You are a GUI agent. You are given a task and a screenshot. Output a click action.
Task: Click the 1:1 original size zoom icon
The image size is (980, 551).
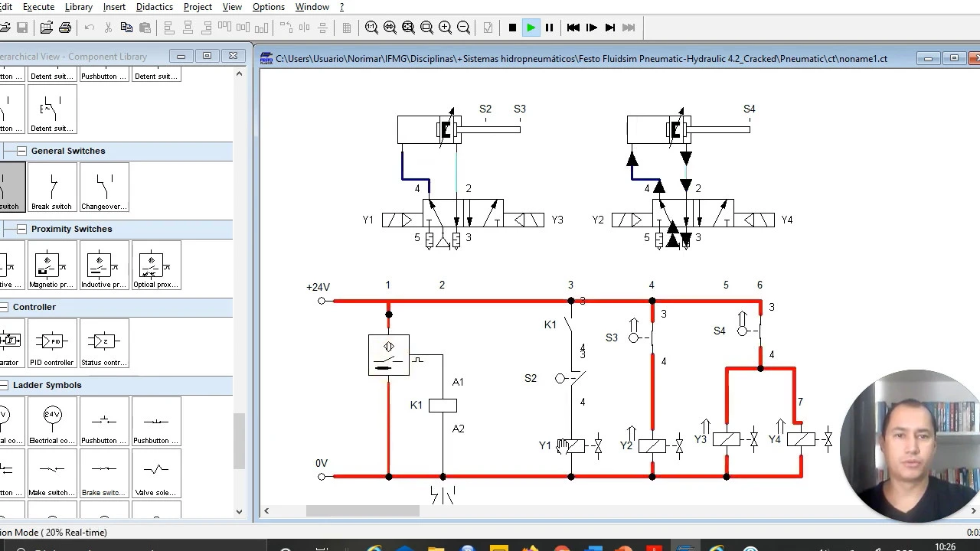[x=371, y=28]
